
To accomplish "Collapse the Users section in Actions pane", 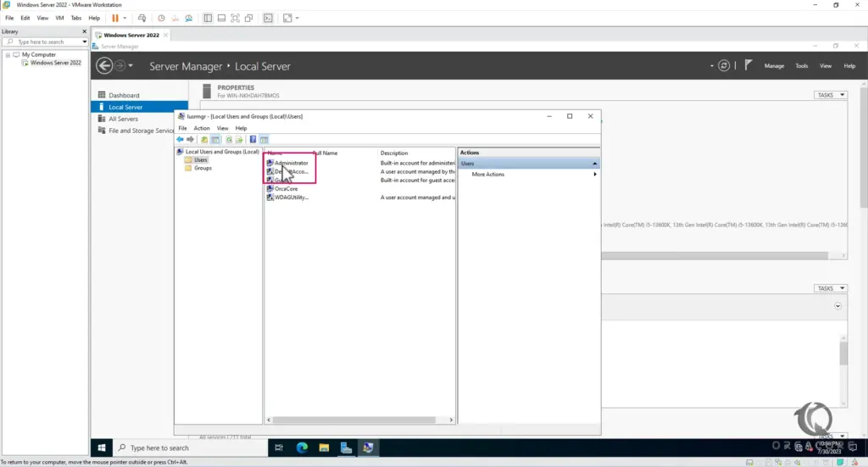I will (594, 164).
